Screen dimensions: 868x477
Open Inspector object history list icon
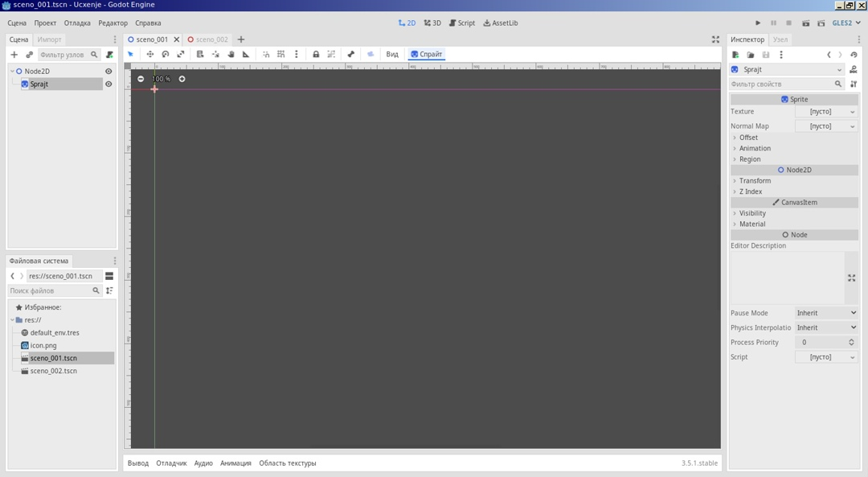tap(854, 55)
